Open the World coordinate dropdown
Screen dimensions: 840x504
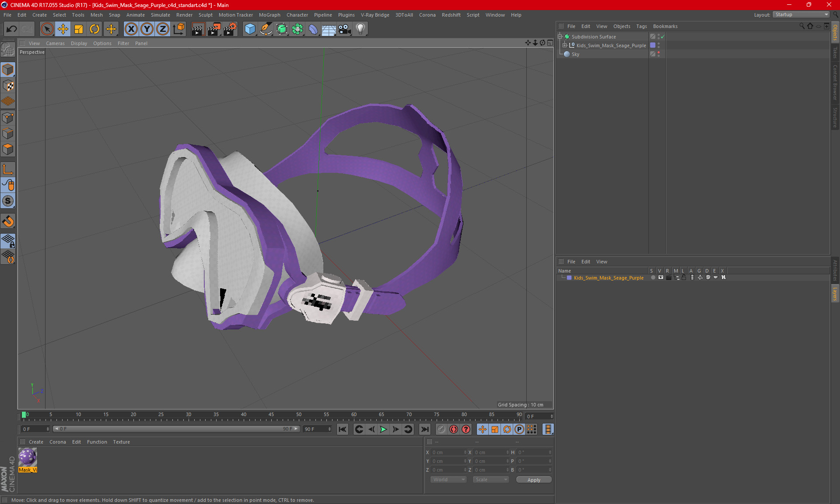448,479
